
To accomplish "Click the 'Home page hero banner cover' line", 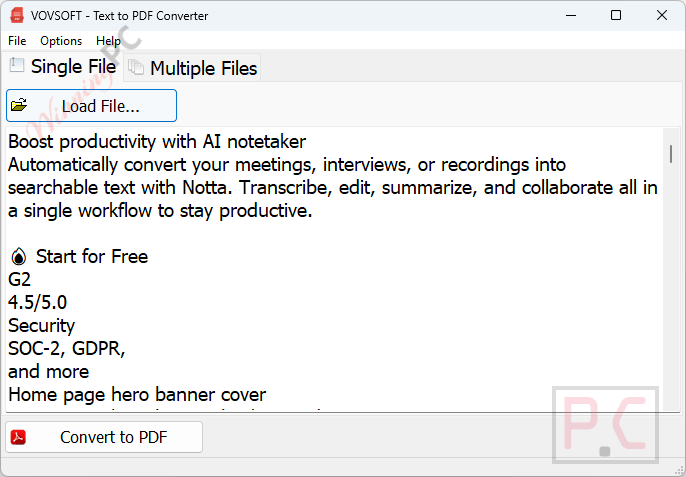I will [137, 395].
